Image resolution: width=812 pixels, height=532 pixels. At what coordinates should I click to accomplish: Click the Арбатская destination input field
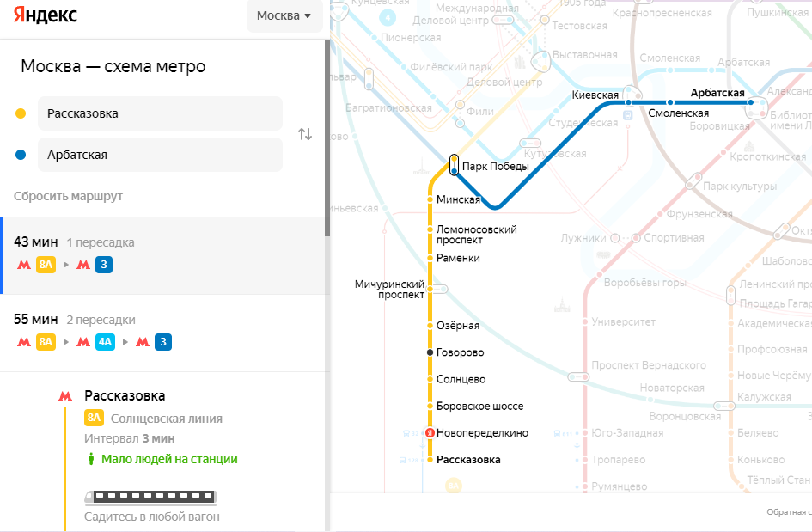[x=160, y=155]
